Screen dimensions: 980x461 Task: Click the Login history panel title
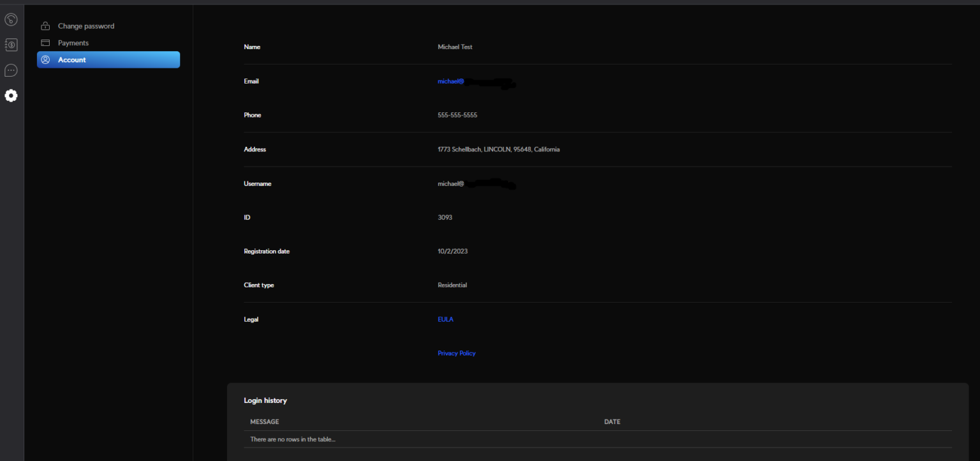pos(265,400)
